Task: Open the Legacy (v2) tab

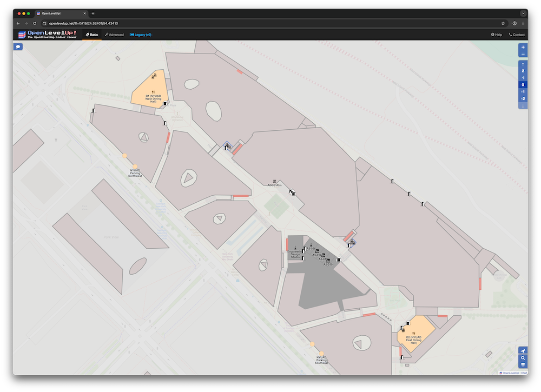Action: coord(141,35)
